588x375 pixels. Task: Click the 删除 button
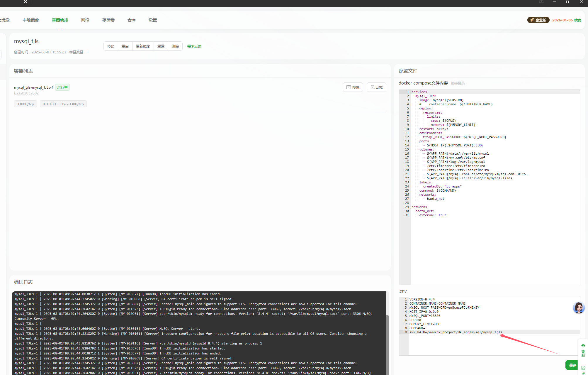point(175,46)
